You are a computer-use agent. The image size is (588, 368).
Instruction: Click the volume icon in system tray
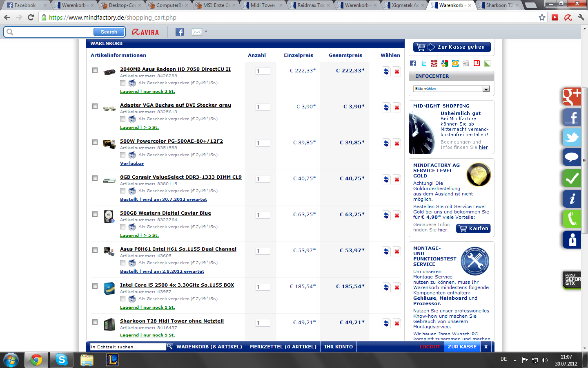pos(544,360)
